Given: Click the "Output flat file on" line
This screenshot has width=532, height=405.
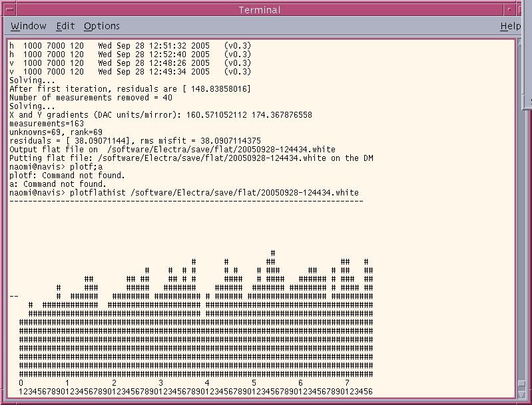Looking at the screenshot, I should click(x=172, y=150).
